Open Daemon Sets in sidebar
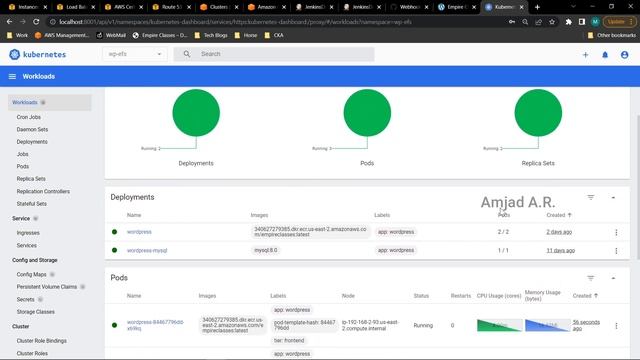Screen dimensions: 640x360 [32, 129]
